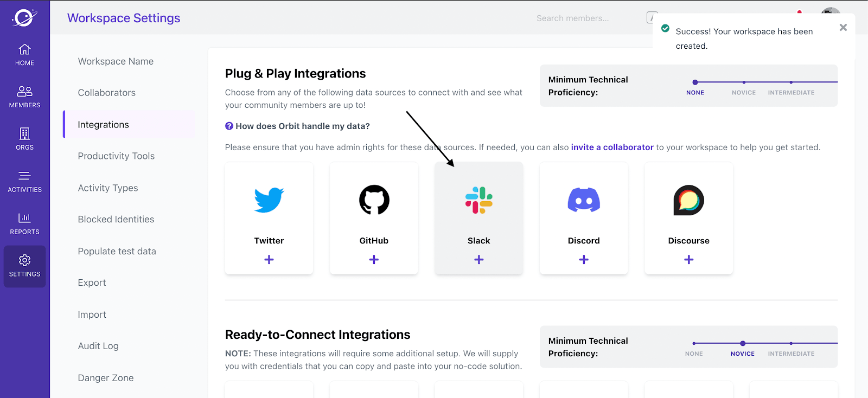
Task: Click the Twitter bird integration icon
Action: click(x=269, y=200)
